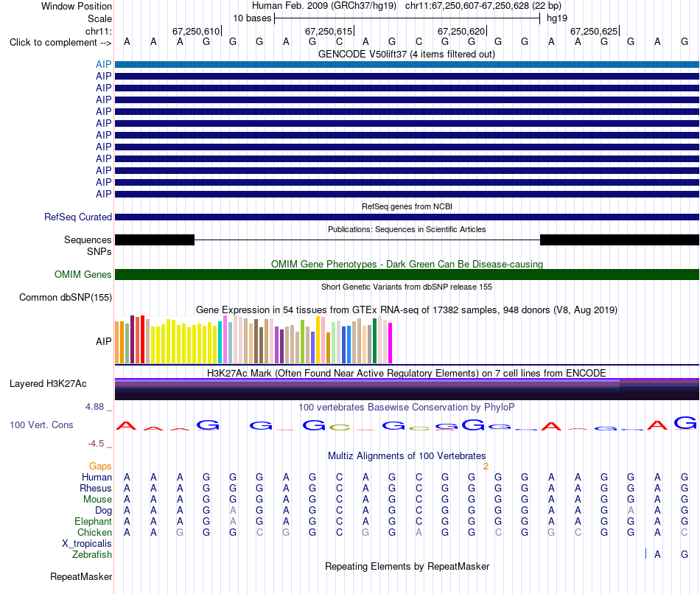Open 'Repeating Elements by RepeatMasker' track title

click(x=407, y=566)
